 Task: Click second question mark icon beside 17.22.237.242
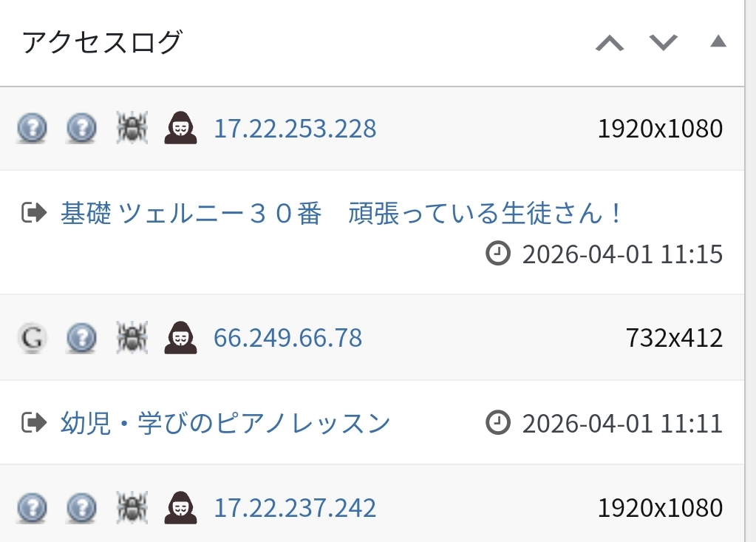click(x=81, y=508)
